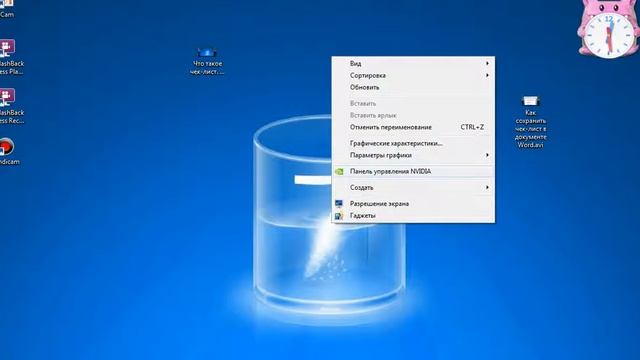
Task: Choose 'Гаджеты' in the context menu
Action: (413, 216)
